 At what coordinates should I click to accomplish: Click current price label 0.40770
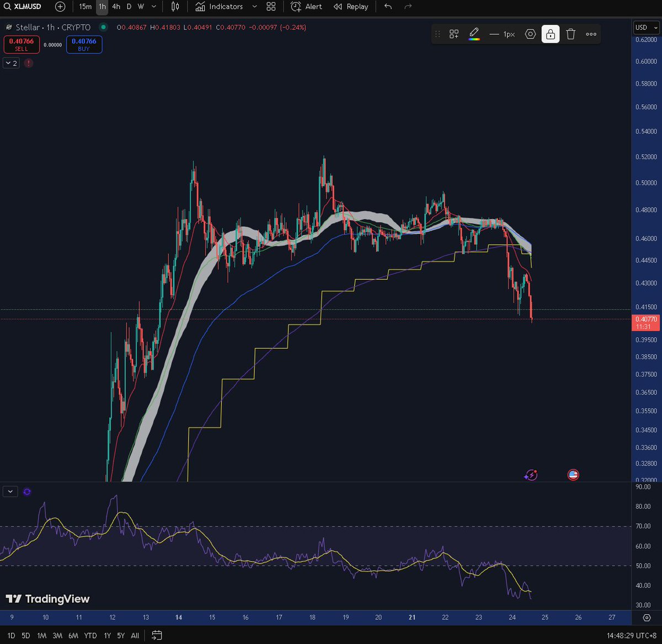(646, 322)
